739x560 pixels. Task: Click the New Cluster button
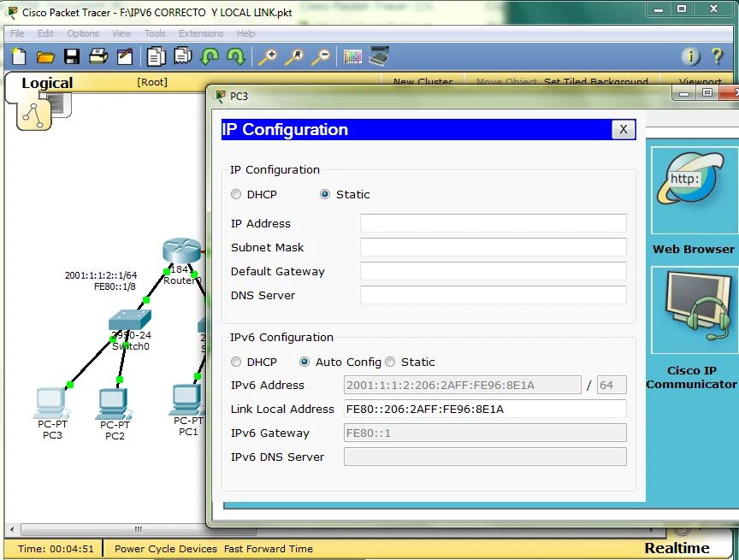[x=423, y=81]
